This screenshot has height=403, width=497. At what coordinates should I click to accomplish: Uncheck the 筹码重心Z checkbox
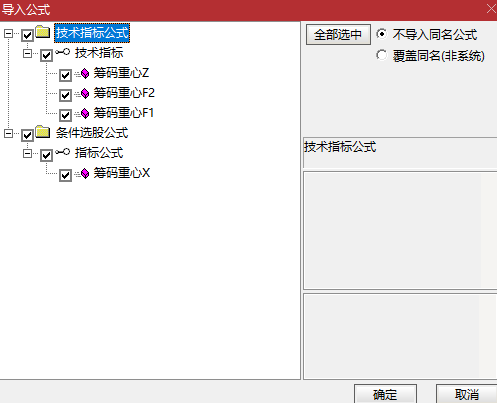(x=65, y=75)
